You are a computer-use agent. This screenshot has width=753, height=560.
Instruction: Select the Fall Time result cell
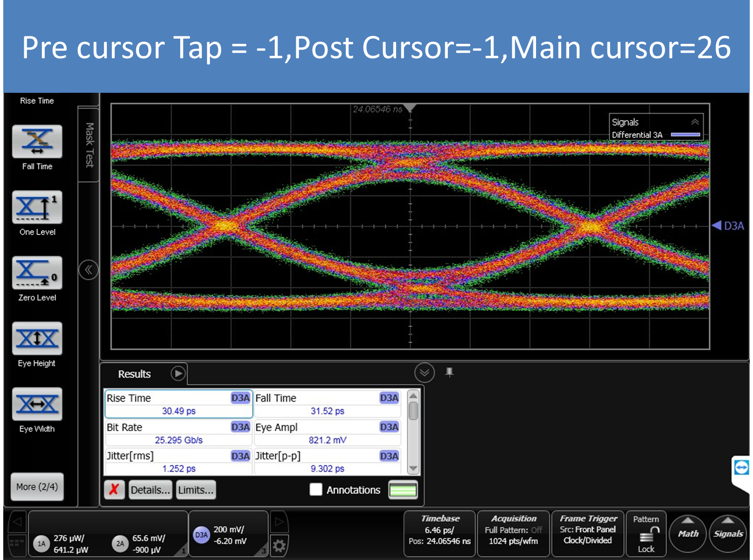click(328, 404)
